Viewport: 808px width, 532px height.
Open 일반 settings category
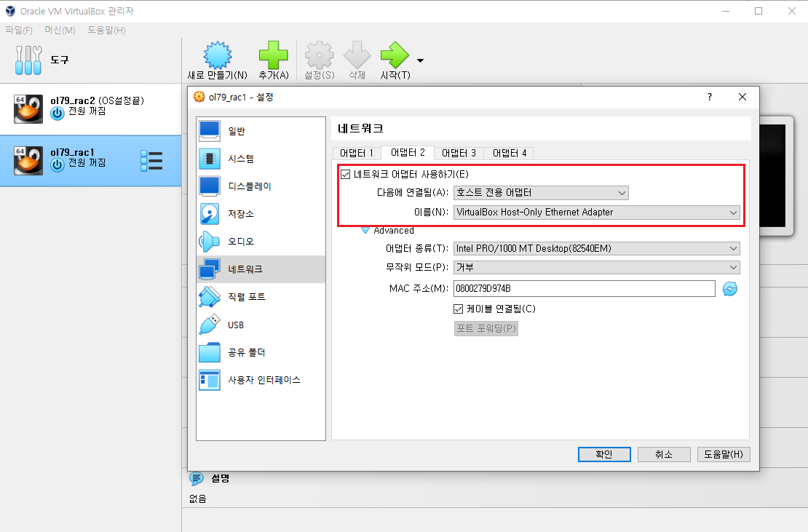click(261, 131)
